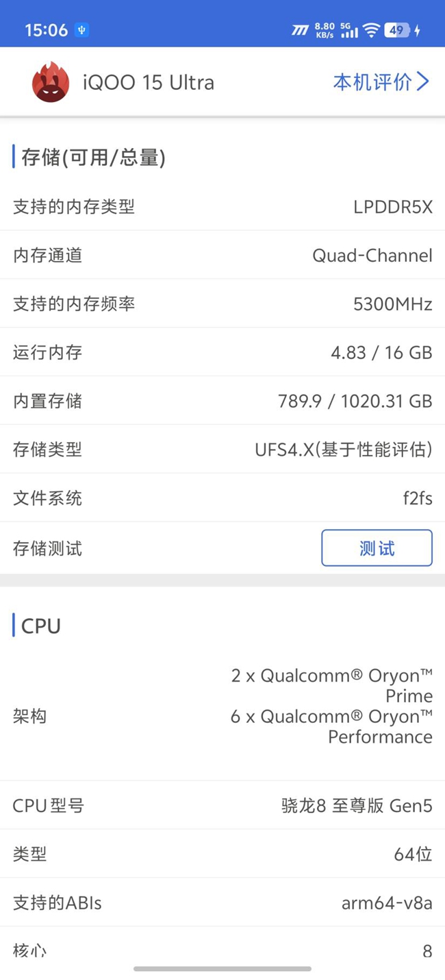Tap the charging bolt icon
Image resolution: width=445 pixels, height=980 pixels.
pyautogui.click(x=417, y=30)
